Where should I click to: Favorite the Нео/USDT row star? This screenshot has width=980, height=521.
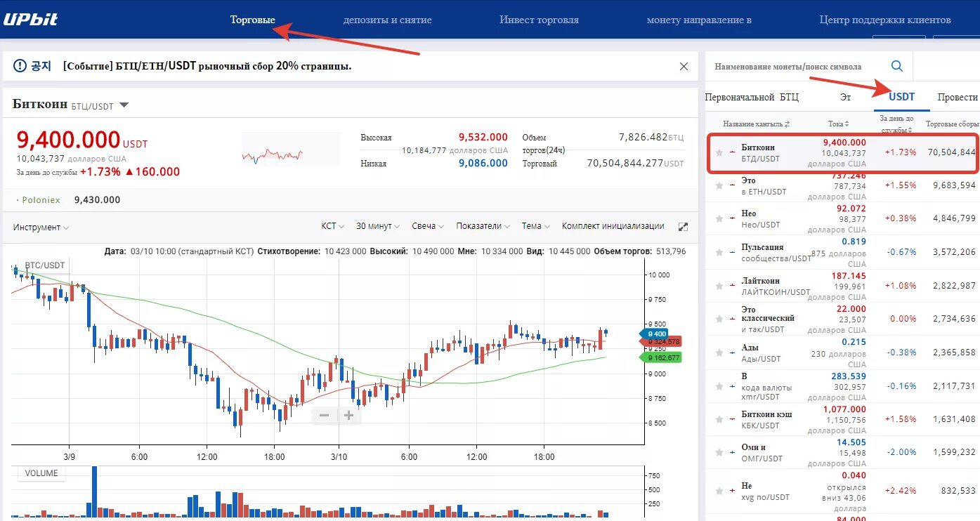tap(719, 219)
